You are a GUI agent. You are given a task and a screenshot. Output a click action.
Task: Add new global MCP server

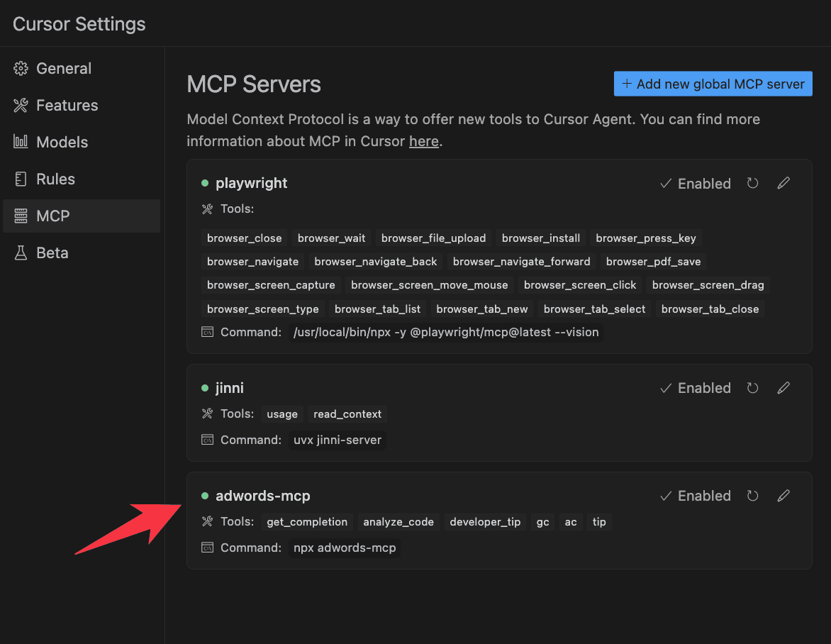point(713,84)
